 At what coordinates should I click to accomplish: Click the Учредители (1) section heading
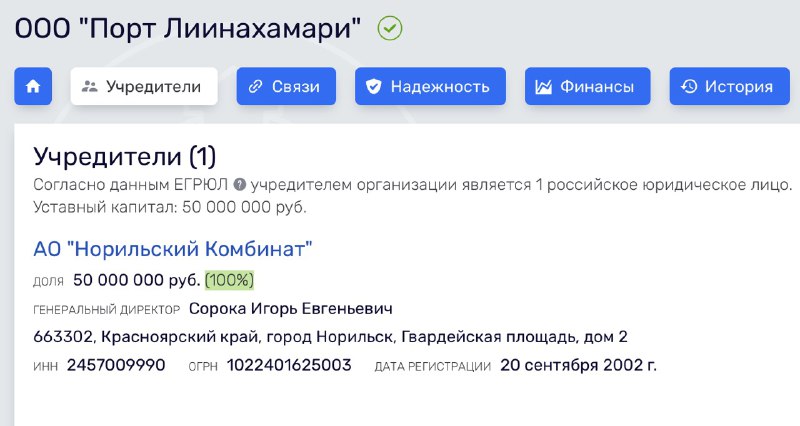pos(125,156)
